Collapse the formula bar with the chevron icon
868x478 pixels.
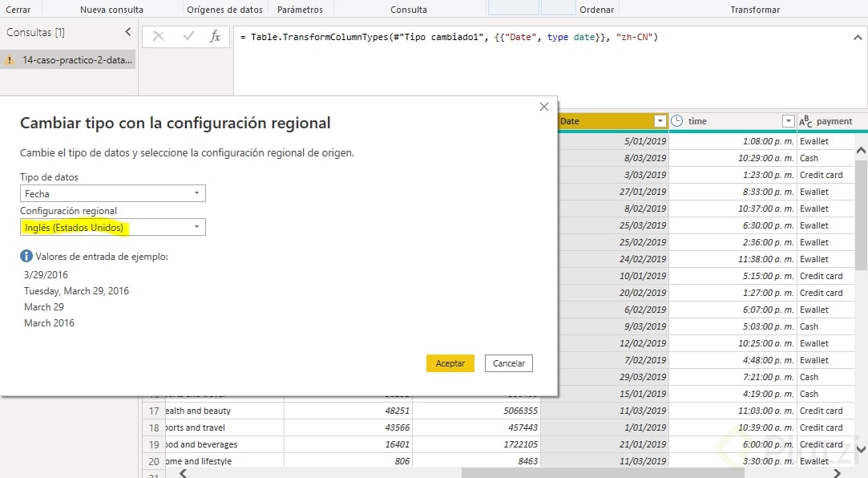tap(857, 37)
